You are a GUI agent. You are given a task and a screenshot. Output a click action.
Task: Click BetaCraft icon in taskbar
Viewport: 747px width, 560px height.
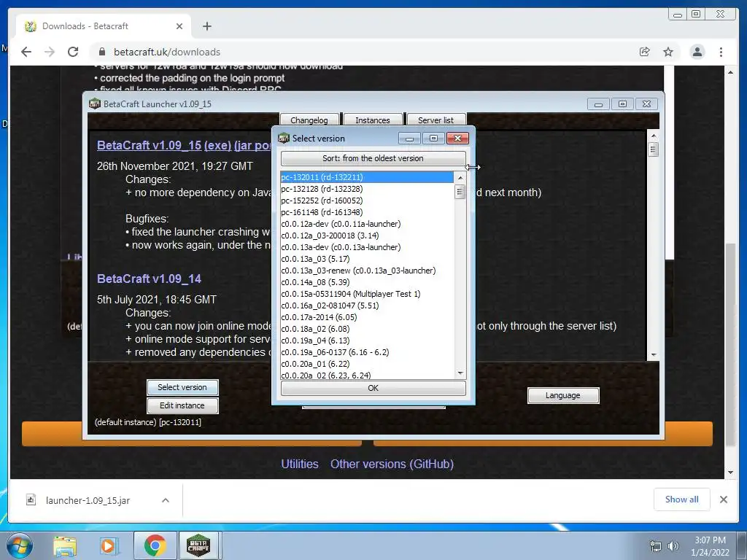click(x=198, y=545)
